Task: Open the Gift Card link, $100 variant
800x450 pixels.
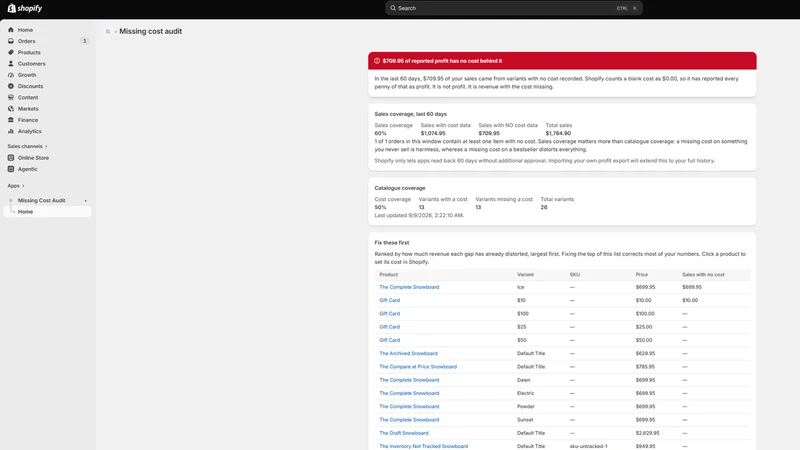Action: click(389, 314)
